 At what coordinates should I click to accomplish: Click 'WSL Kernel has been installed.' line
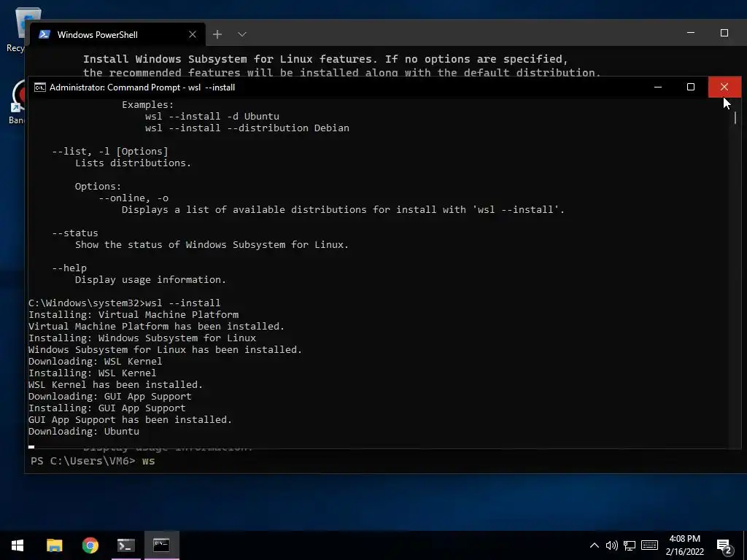point(115,385)
